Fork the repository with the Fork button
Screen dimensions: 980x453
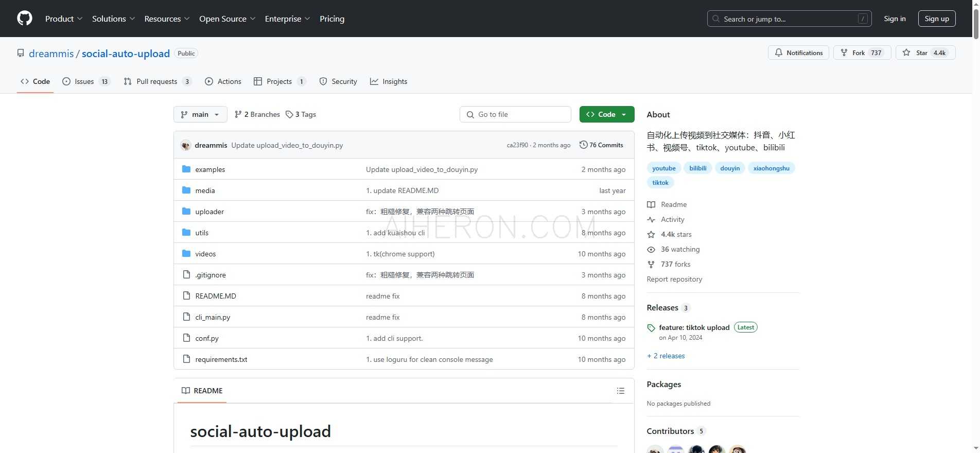pyautogui.click(x=862, y=53)
